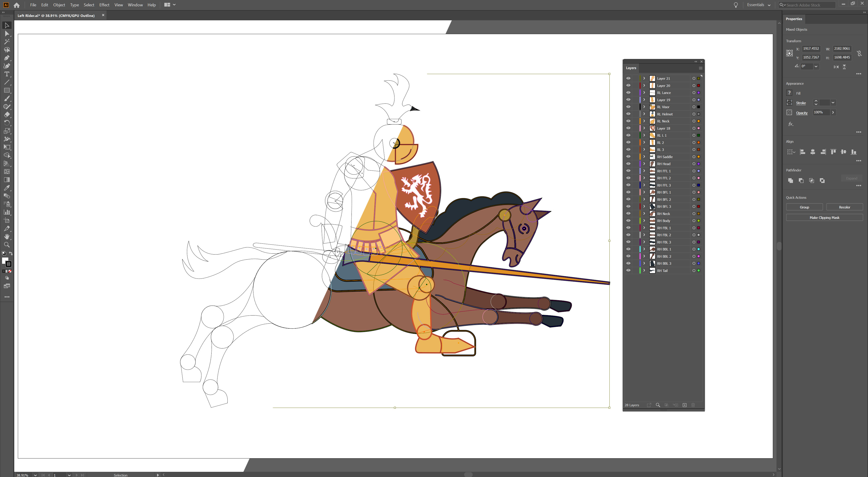Hide the RL Helmet layer
Screen dimensions: 868x477
pyautogui.click(x=628, y=114)
